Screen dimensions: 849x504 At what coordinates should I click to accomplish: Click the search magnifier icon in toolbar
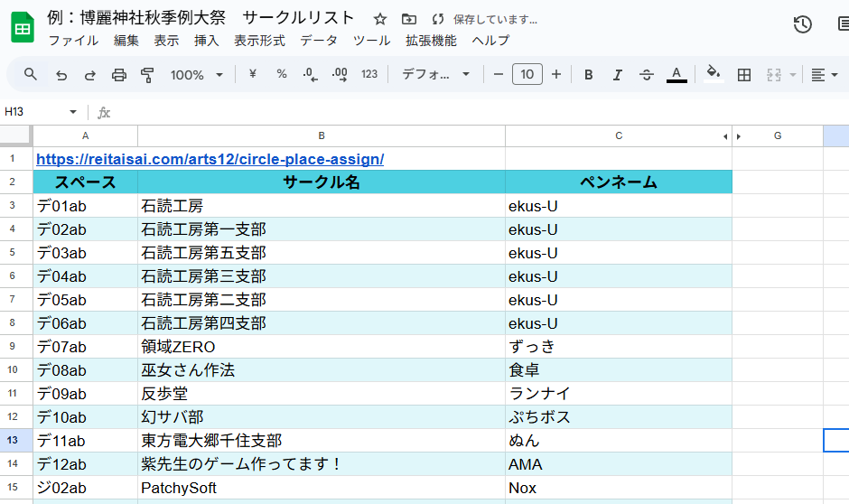coord(31,75)
